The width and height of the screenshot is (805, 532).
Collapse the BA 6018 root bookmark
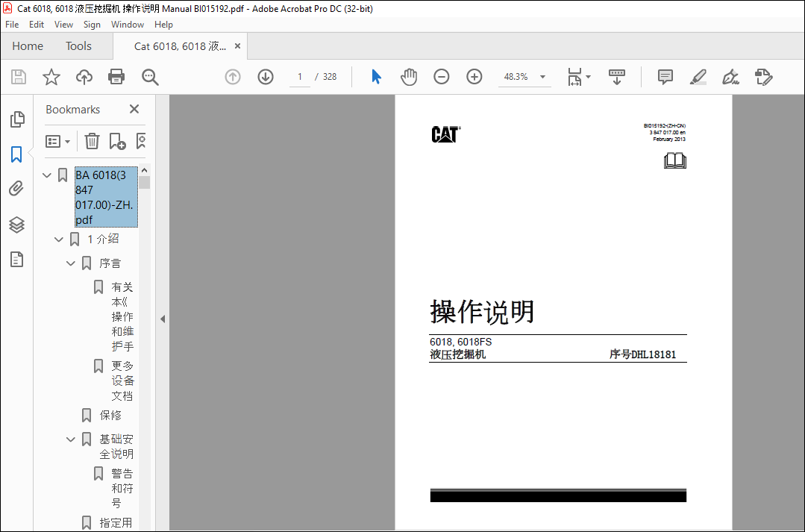47,175
